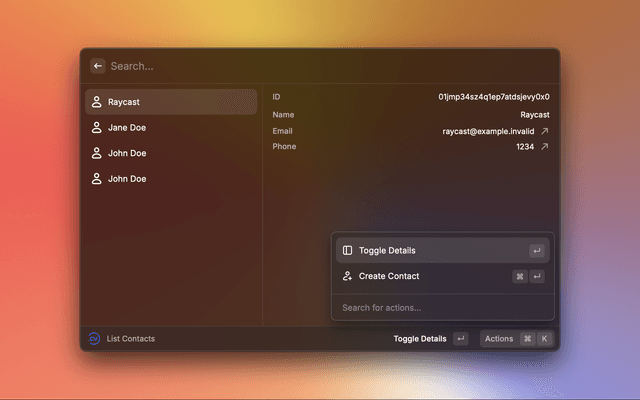Open the raycast@example.invalid email link
The width and height of the screenshot is (640, 400).
[x=489, y=131]
